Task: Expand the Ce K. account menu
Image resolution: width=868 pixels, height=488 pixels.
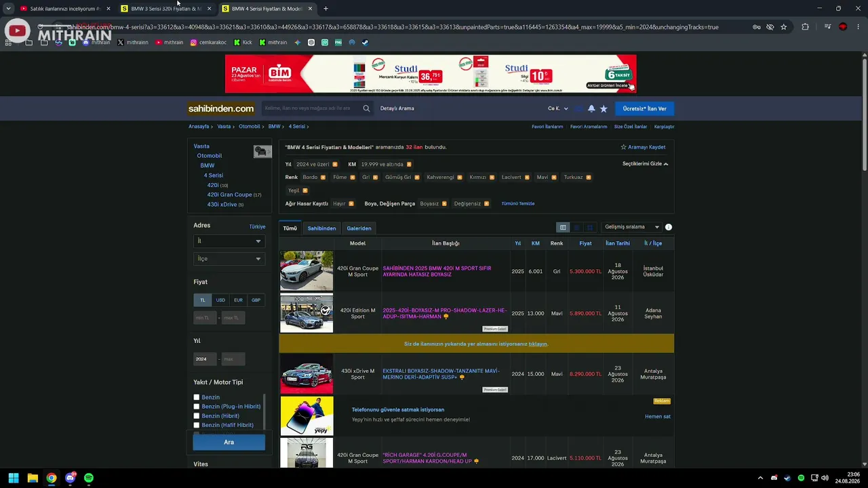Action: (x=558, y=108)
